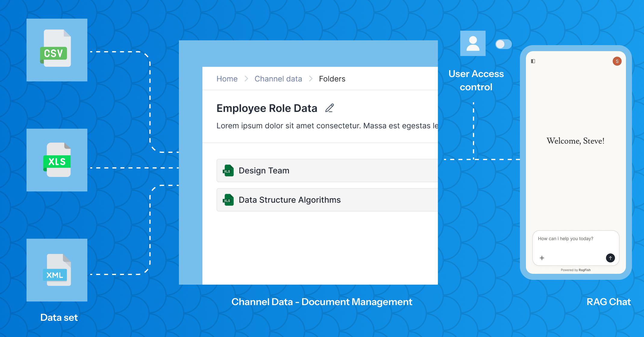
Task: Click the XML file icon
Action: pyautogui.click(x=57, y=270)
